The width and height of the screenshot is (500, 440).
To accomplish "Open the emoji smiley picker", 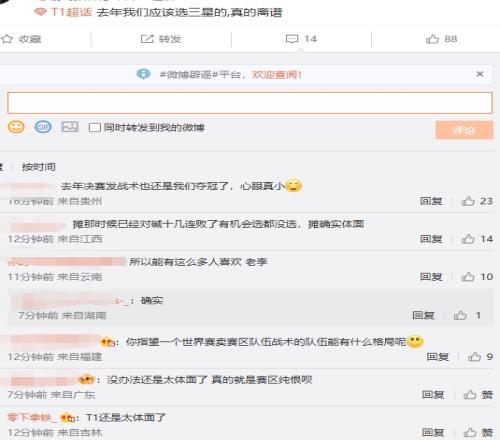I will pos(16,127).
